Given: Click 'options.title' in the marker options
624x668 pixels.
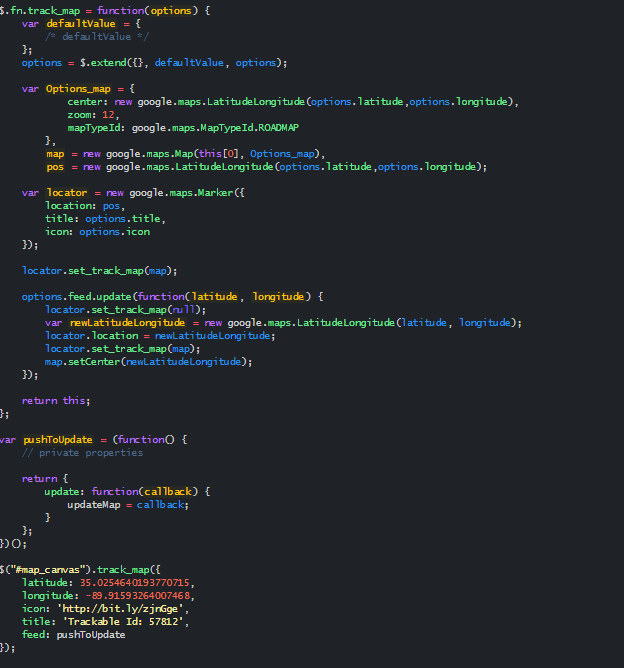Looking at the screenshot, I should tap(123, 219).
